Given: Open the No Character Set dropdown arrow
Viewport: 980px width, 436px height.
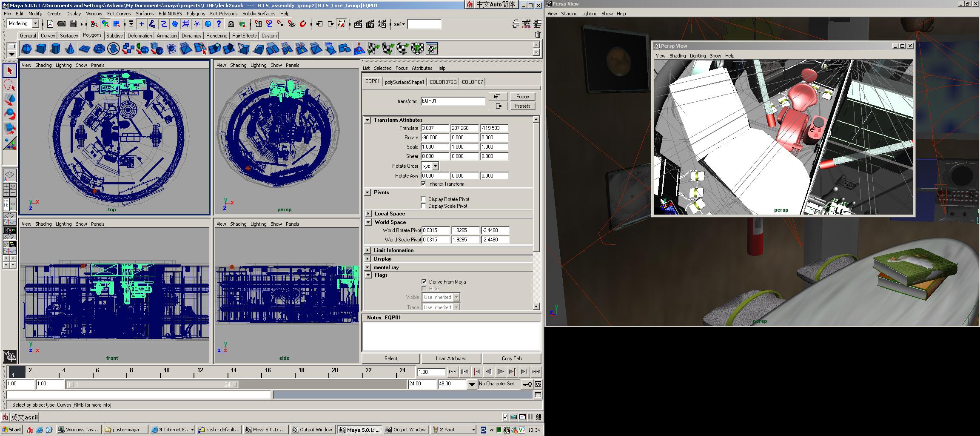Looking at the screenshot, I should tap(472, 384).
